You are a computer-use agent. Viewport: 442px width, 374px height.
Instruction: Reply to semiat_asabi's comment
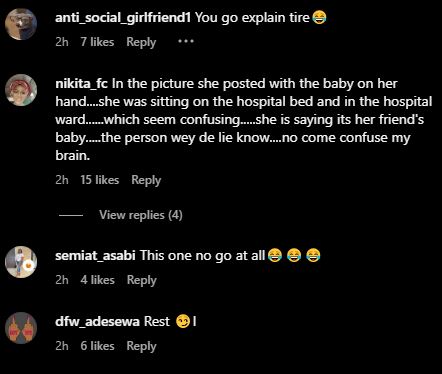pos(141,280)
